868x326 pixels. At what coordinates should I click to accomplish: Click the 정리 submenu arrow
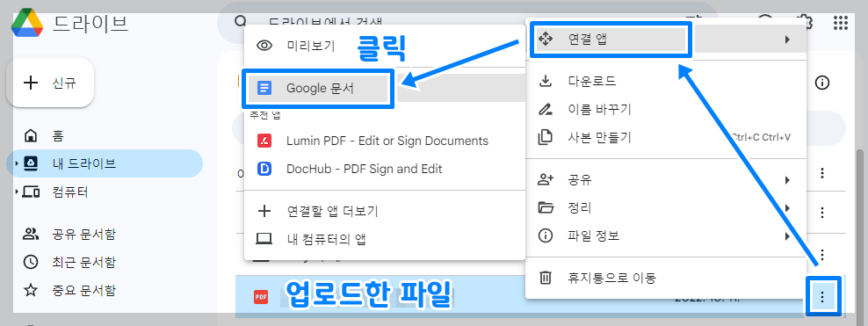pos(787,208)
